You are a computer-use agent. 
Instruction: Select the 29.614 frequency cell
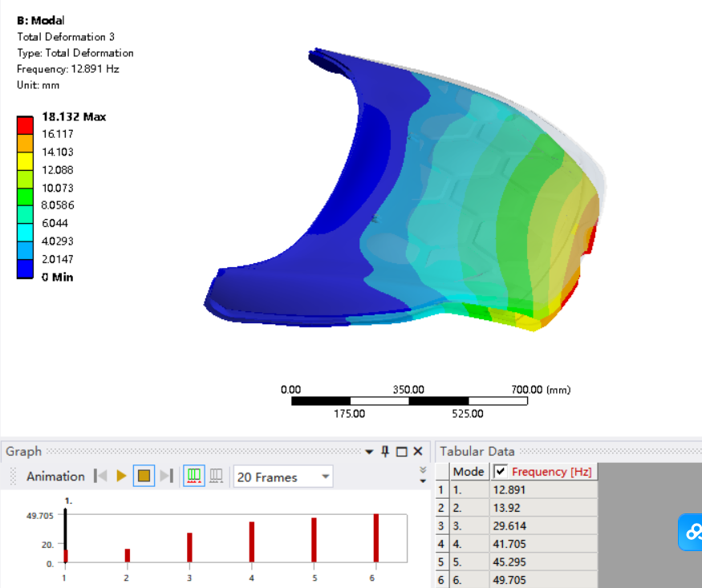point(543,525)
